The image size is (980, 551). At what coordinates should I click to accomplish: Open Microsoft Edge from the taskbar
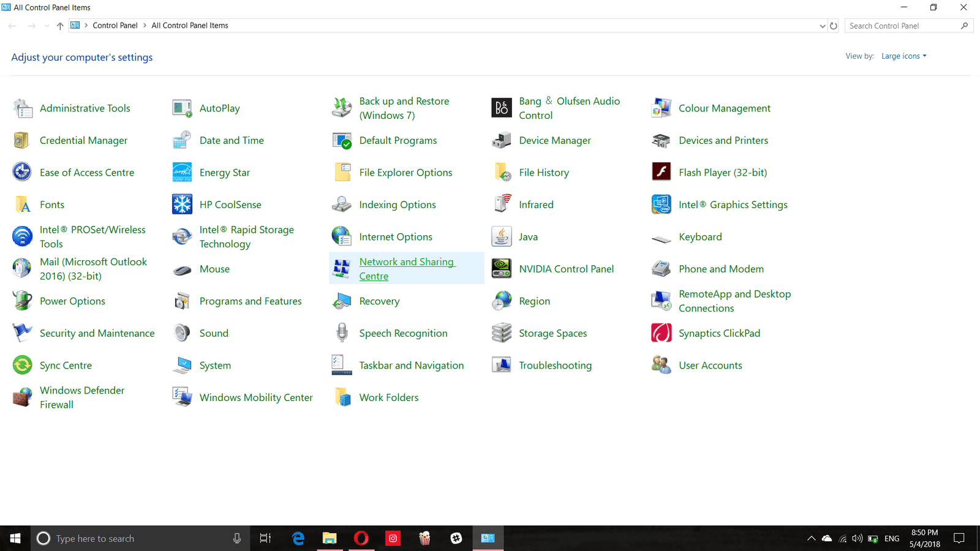click(298, 538)
